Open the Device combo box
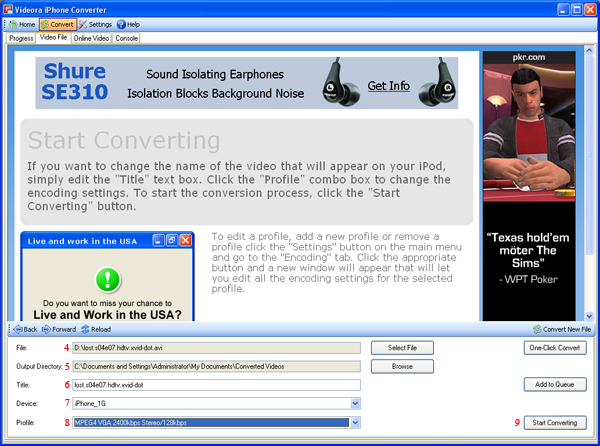The height and width of the screenshot is (446, 600). point(217,404)
